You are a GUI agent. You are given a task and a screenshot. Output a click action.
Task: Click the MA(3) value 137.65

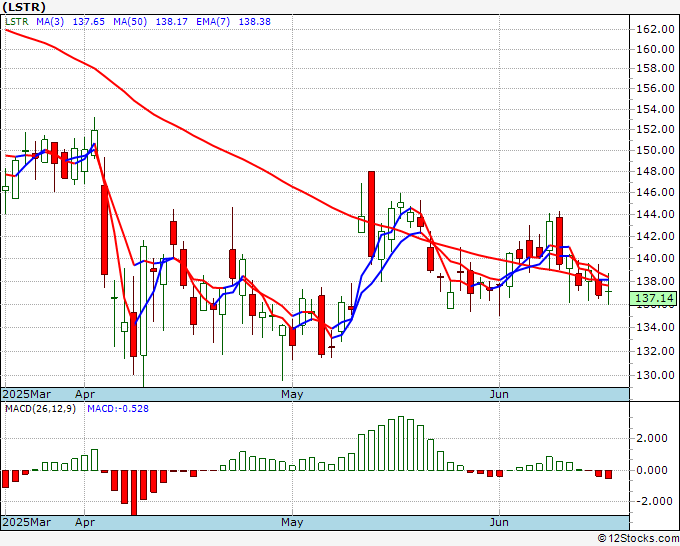88,21
